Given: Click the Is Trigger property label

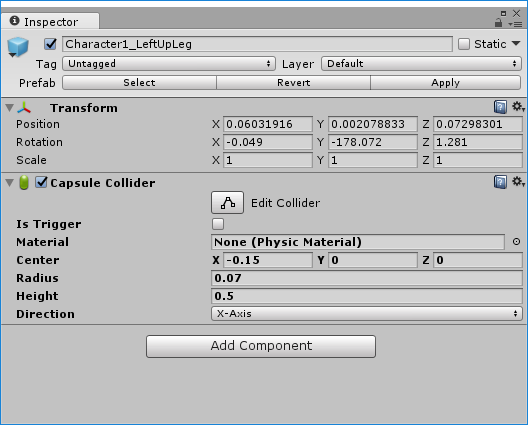Looking at the screenshot, I should tap(48, 224).
